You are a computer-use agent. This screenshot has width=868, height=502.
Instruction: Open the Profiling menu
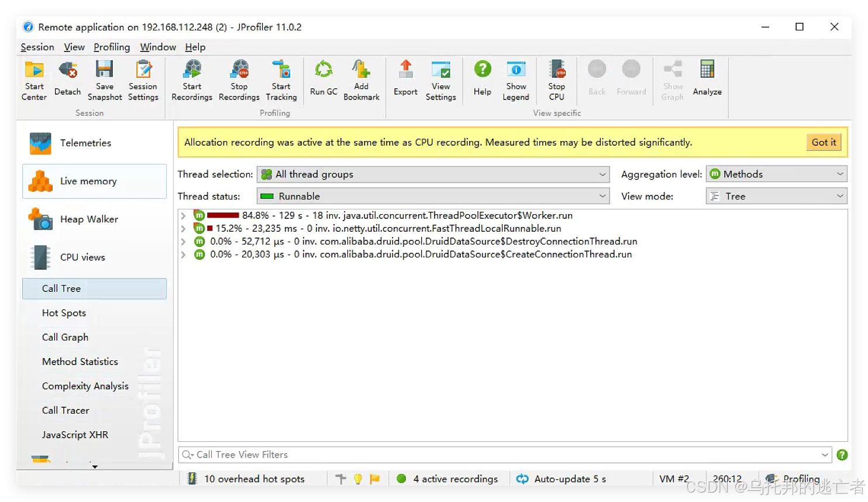(112, 47)
